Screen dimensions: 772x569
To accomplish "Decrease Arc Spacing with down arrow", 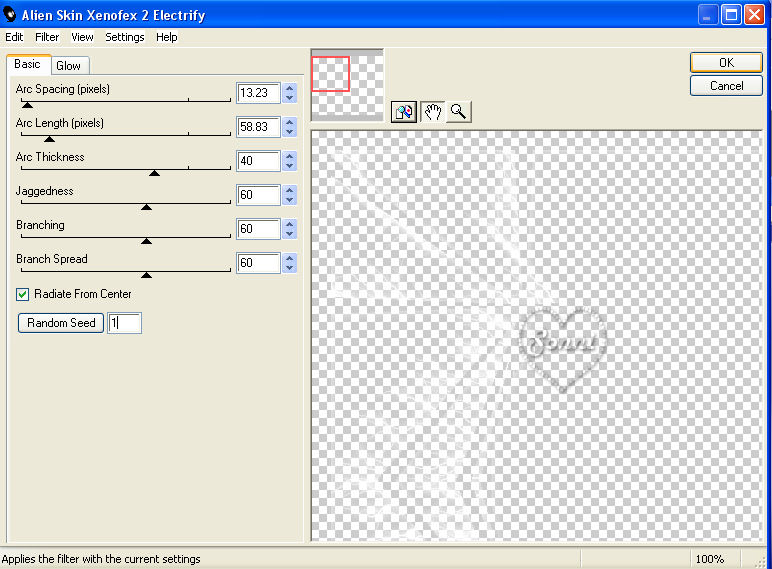I will [x=290, y=98].
